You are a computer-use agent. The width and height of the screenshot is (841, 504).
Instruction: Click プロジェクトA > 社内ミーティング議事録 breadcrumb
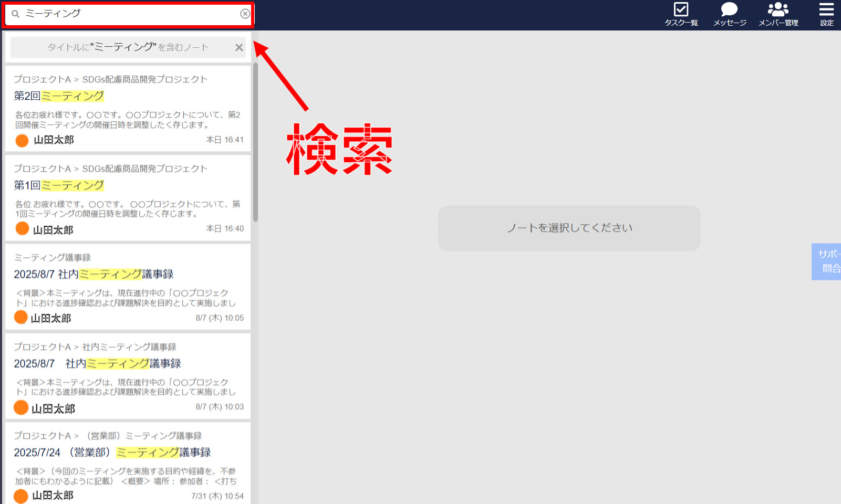95,347
